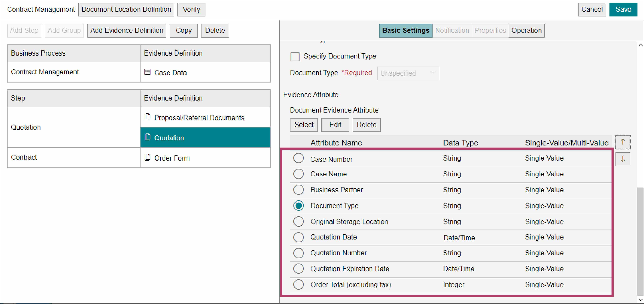
Task: Click the scrollbar down arrow
Action: click(640, 300)
